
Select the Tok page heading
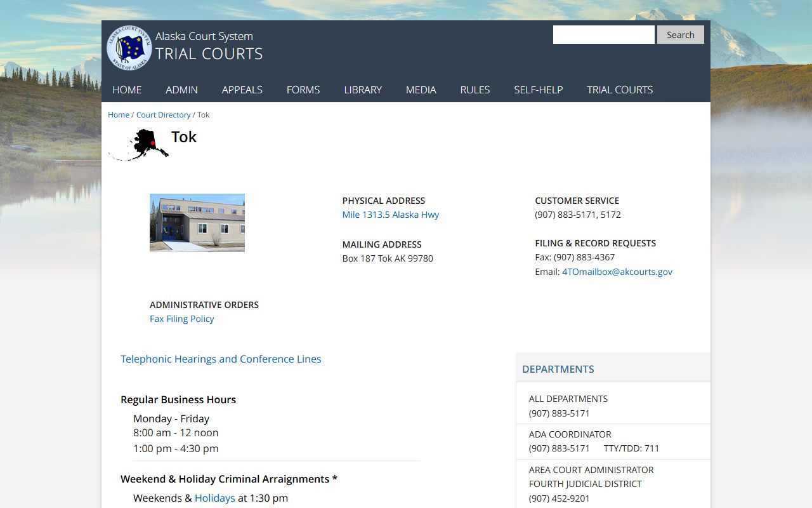[x=184, y=137]
